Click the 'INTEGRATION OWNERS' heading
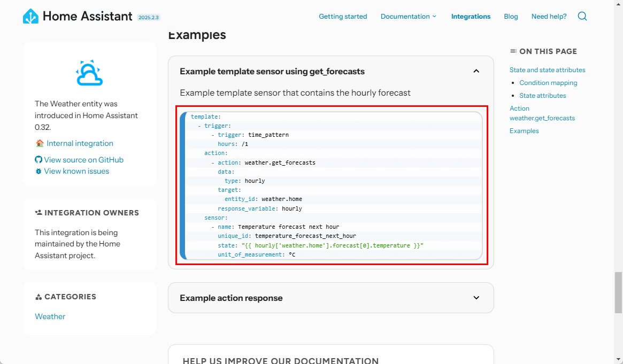 92,213
